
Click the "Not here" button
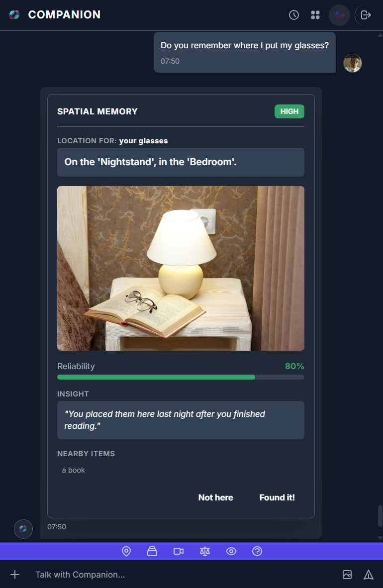point(216,497)
